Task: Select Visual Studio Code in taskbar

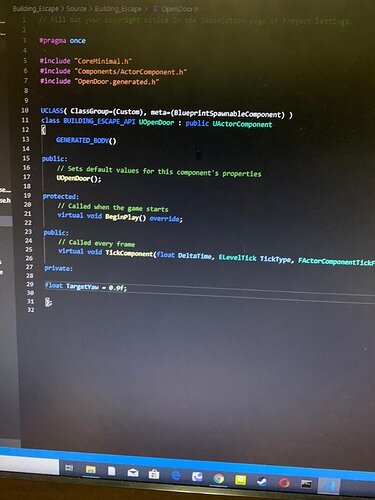Action: 329,486
